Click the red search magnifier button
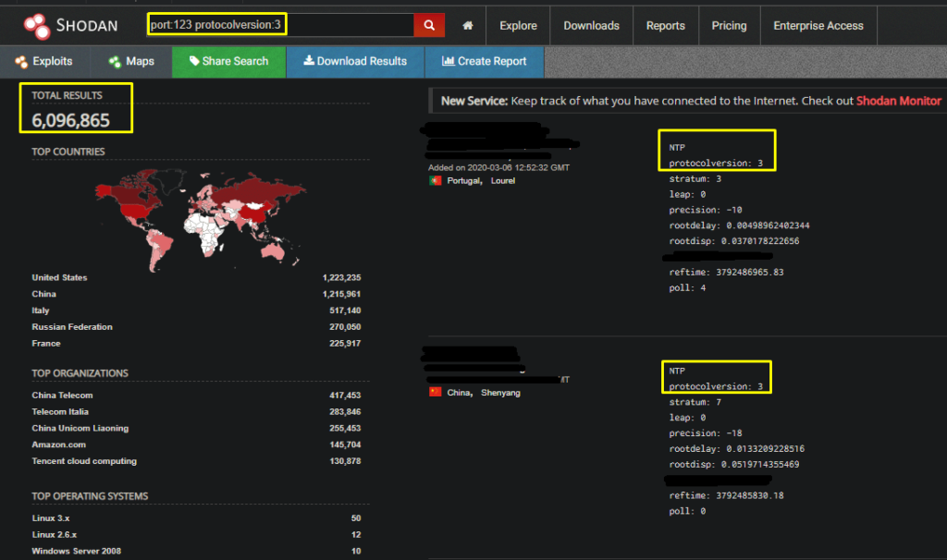This screenshot has width=947, height=560. (429, 25)
